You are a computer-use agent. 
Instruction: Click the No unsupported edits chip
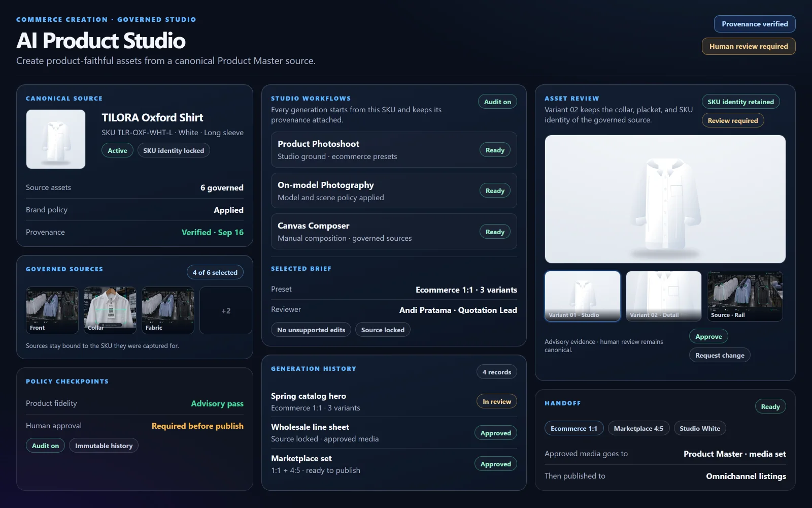[311, 330]
